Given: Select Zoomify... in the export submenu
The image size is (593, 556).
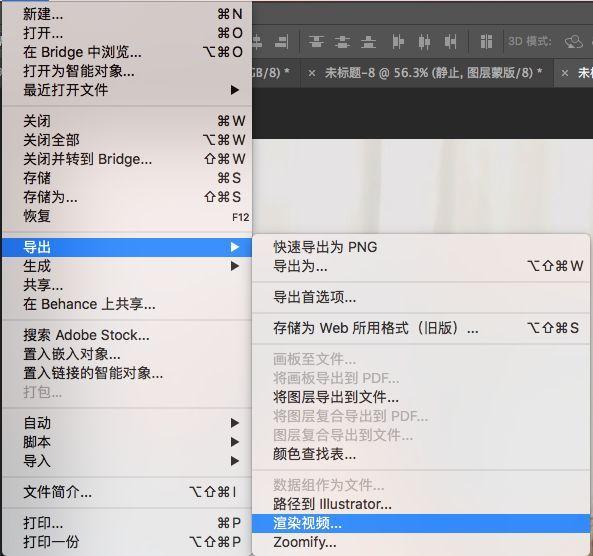Looking at the screenshot, I should [x=421, y=542].
